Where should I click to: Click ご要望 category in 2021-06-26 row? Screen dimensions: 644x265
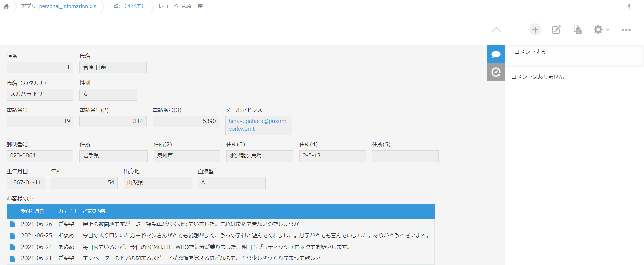pos(66,224)
